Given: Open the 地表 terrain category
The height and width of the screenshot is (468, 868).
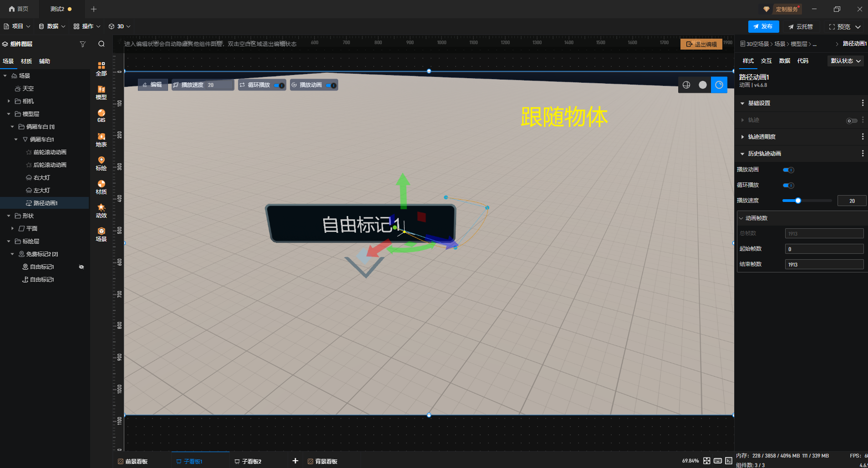Looking at the screenshot, I should click(101, 140).
